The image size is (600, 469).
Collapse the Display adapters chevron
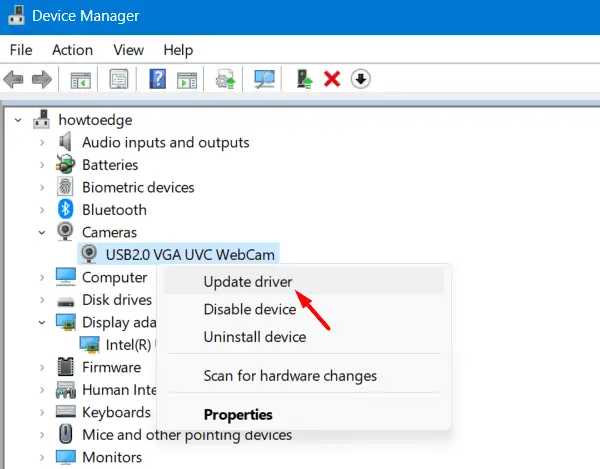tap(42, 322)
